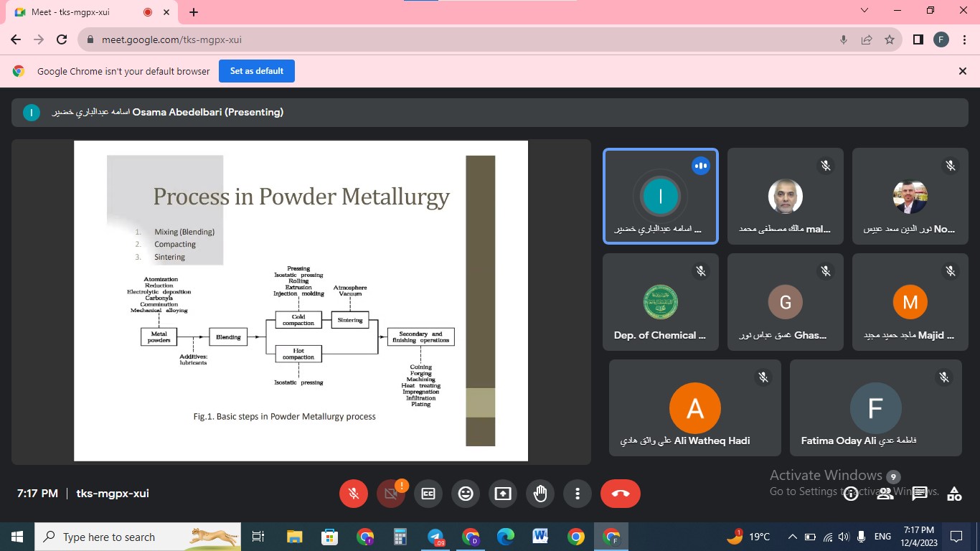The width and height of the screenshot is (980, 551).
Task: Leave the call with red hang-up button
Action: pyautogui.click(x=621, y=494)
